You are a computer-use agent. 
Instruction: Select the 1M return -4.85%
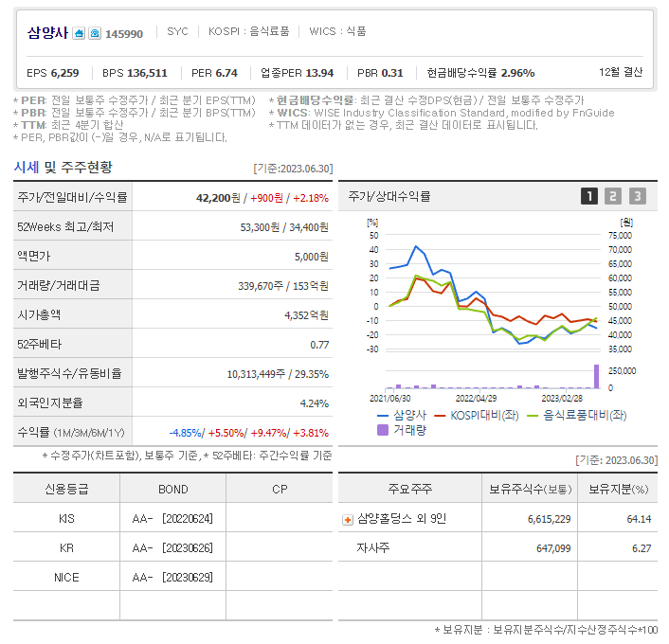(x=185, y=433)
